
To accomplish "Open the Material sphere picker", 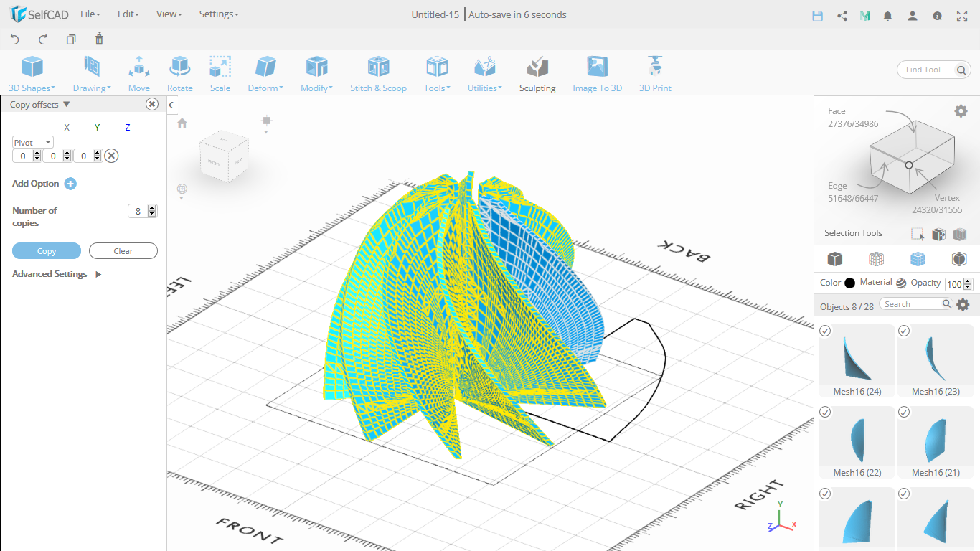I will point(901,283).
